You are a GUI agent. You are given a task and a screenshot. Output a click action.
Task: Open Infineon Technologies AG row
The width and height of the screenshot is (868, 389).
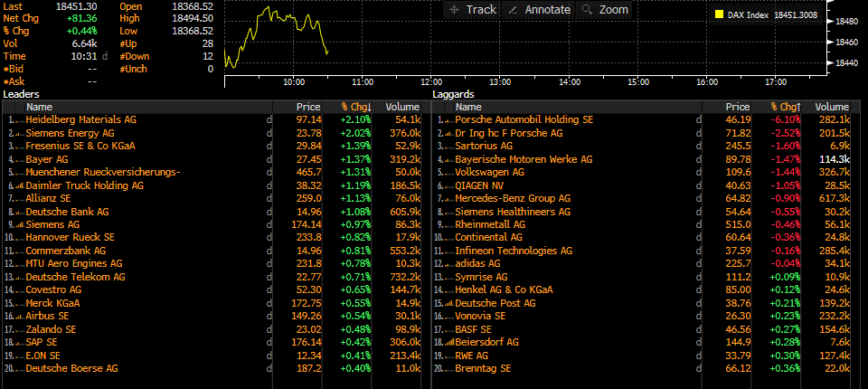coord(514,251)
